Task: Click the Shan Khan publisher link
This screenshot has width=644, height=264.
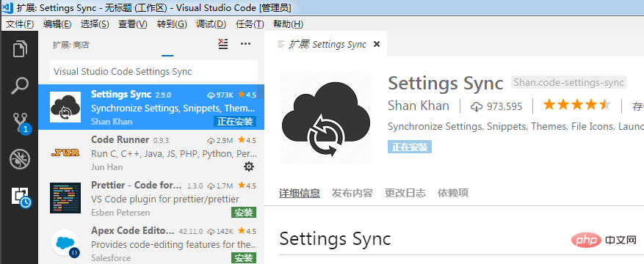Action: [x=419, y=106]
